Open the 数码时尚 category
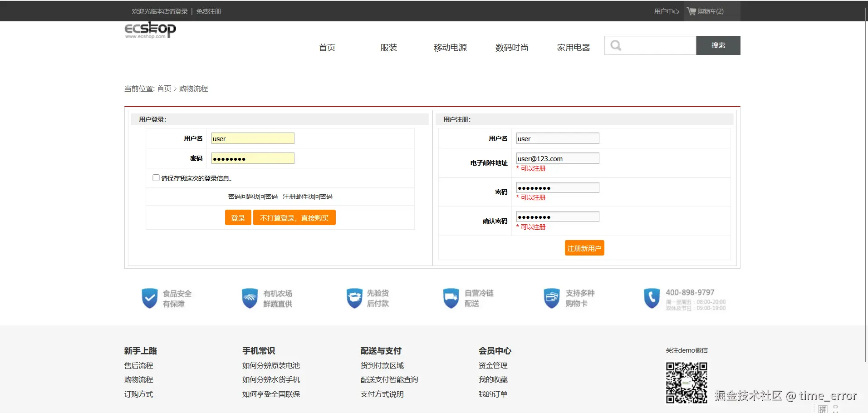Viewport: 868px width, 413px height. (x=512, y=48)
